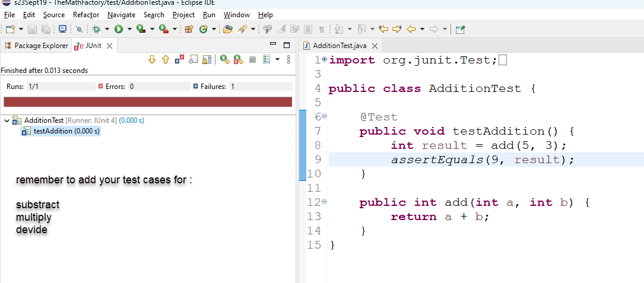
Task: Click the Search flashlight icon in toolbar
Action: coord(242,29)
